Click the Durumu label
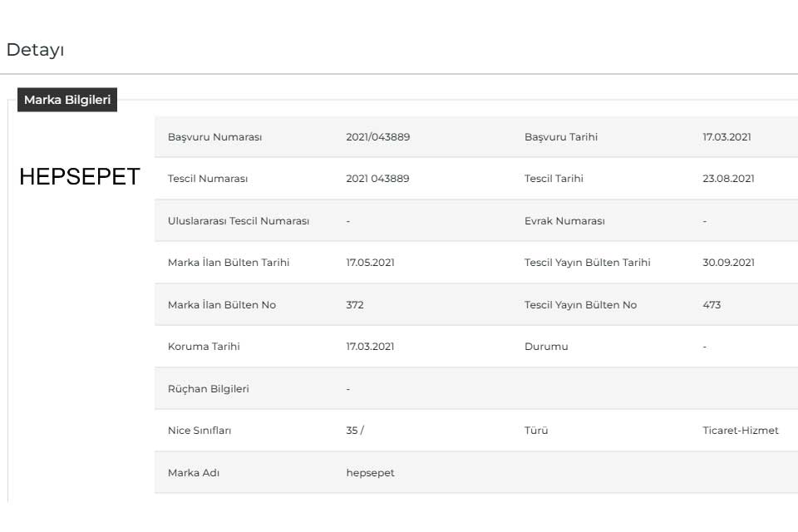The height and width of the screenshot is (532, 798). click(x=546, y=347)
